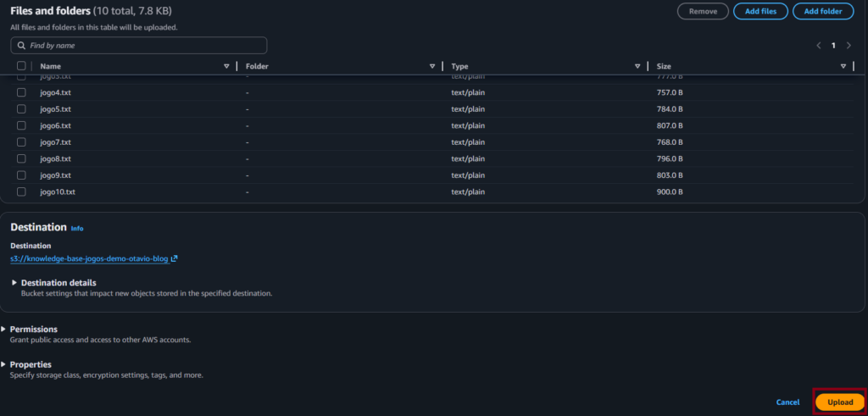Toggle the select-all checkbox in header
Image resolution: width=868 pixels, height=416 pixels.
(21, 66)
